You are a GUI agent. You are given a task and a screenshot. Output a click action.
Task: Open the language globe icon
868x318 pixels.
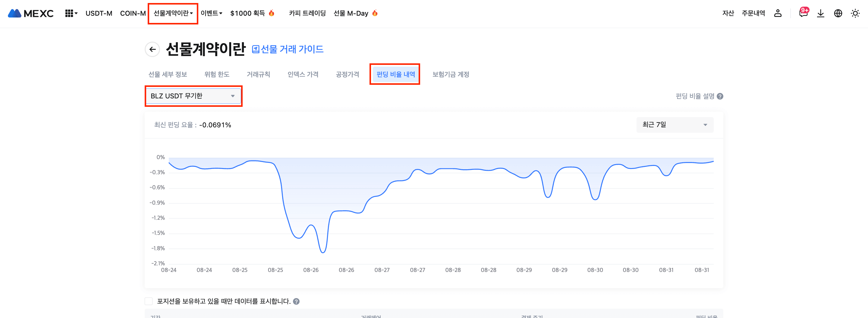coord(838,14)
